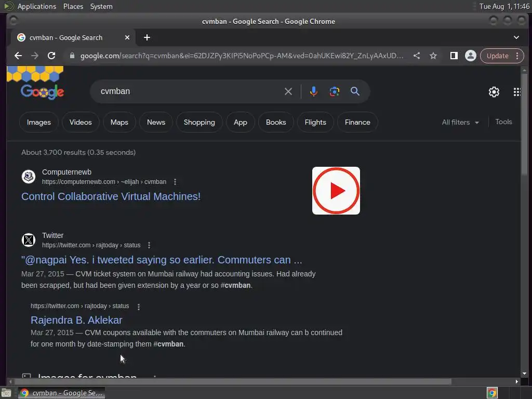Open the System menu
This screenshot has height=399, width=532.
coord(101,6)
